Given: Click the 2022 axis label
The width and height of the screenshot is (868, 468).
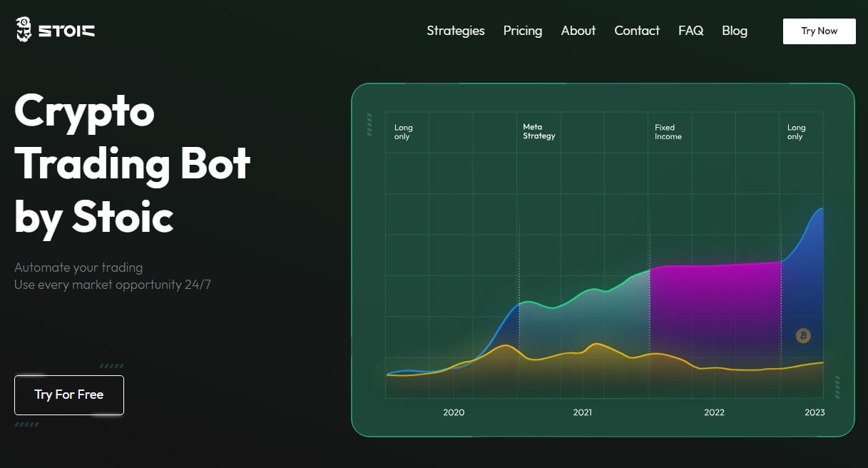Looking at the screenshot, I should pos(714,412).
